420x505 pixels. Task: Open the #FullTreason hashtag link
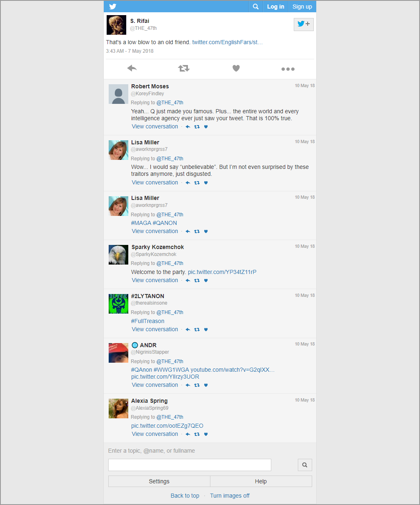coord(147,321)
